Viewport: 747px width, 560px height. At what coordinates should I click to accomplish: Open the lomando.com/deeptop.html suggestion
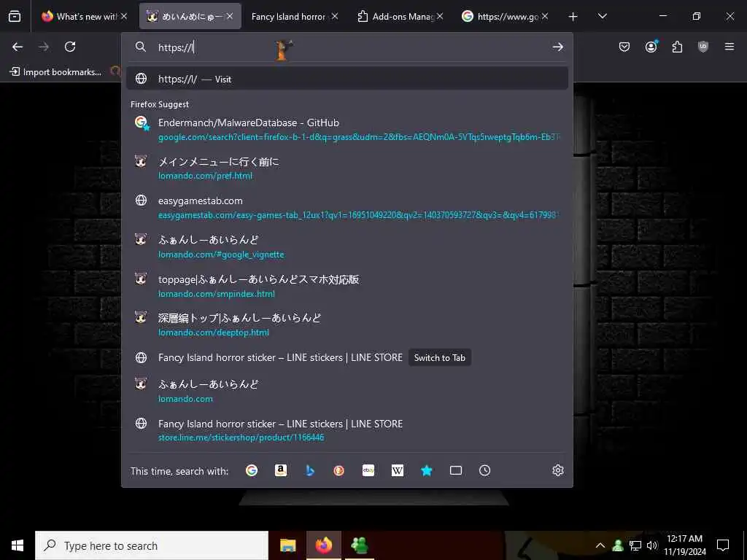pos(347,324)
